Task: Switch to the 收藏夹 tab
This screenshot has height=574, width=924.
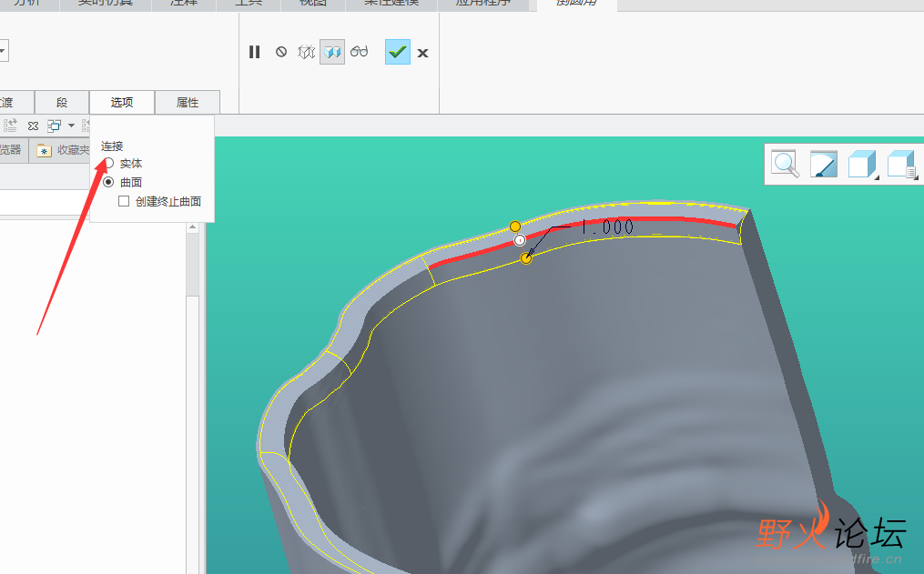Action: tap(63, 150)
